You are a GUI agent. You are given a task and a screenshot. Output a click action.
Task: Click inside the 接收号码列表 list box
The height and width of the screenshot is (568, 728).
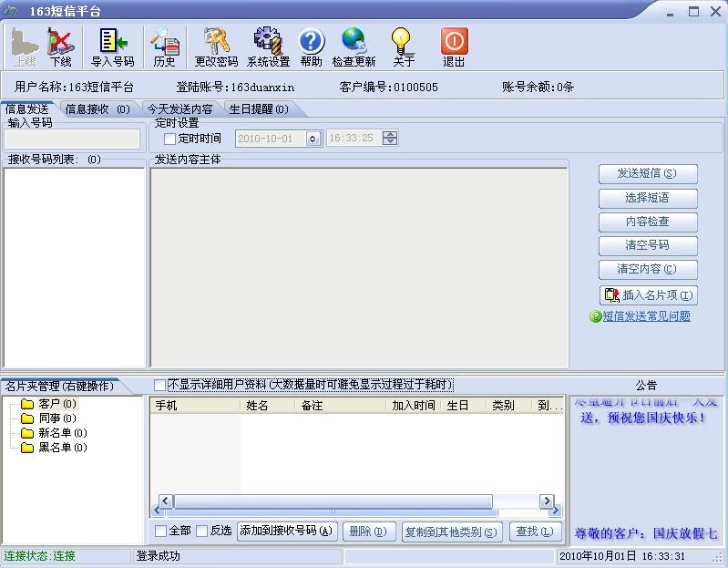pos(75,268)
